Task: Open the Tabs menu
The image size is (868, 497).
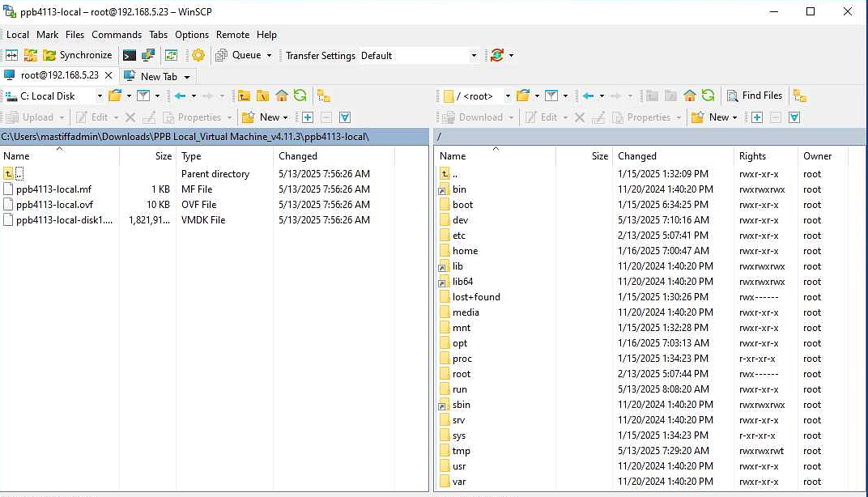Action: [x=159, y=34]
